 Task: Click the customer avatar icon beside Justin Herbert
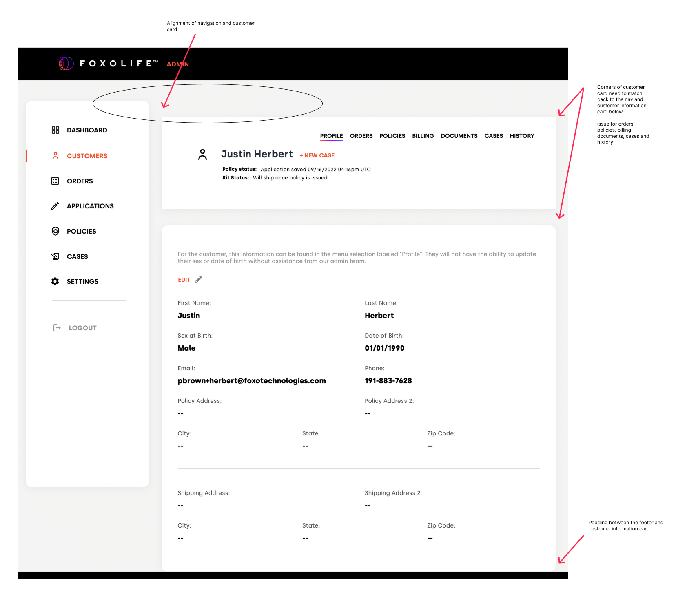[202, 155]
